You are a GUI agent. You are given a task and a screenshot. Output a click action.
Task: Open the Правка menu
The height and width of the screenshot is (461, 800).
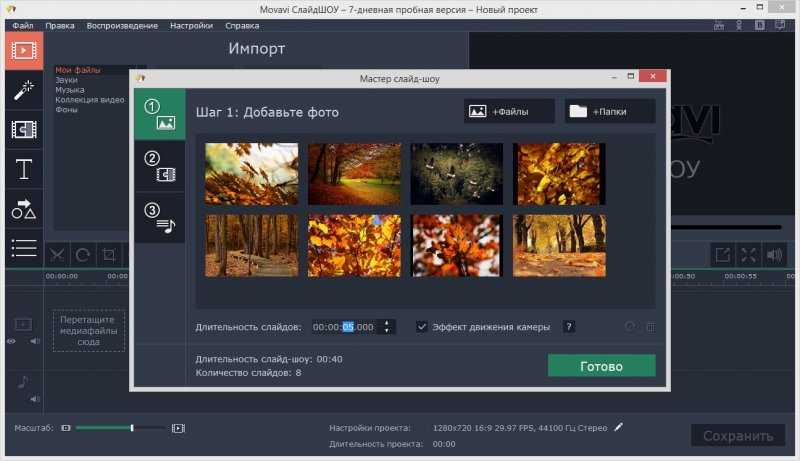tap(60, 25)
